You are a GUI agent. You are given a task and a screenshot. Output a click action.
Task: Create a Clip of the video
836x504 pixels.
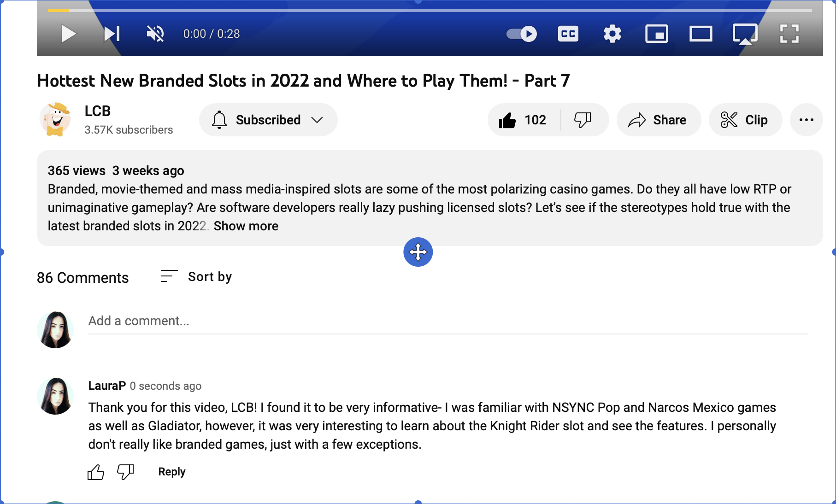[745, 120]
